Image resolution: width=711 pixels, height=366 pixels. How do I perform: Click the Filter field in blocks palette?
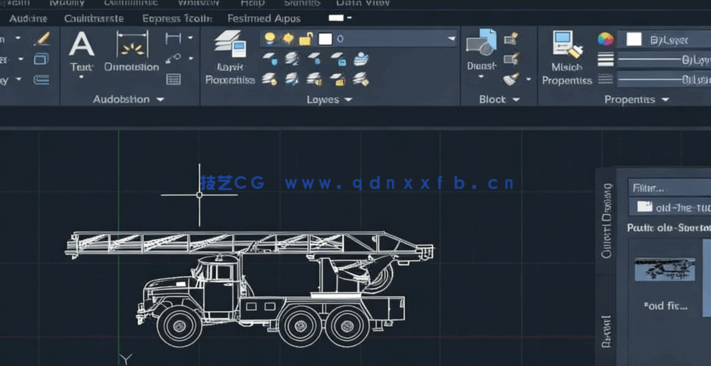669,187
